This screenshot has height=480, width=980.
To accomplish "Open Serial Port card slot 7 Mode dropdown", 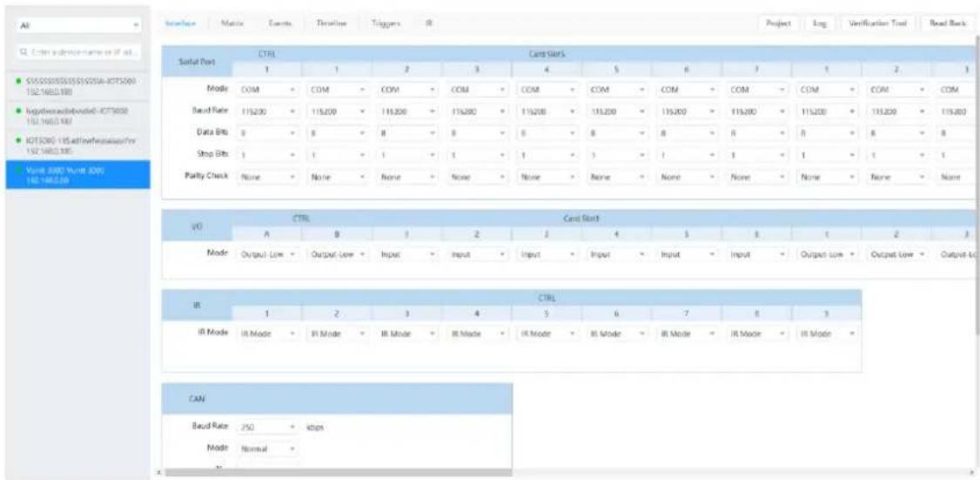I will (759, 90).
